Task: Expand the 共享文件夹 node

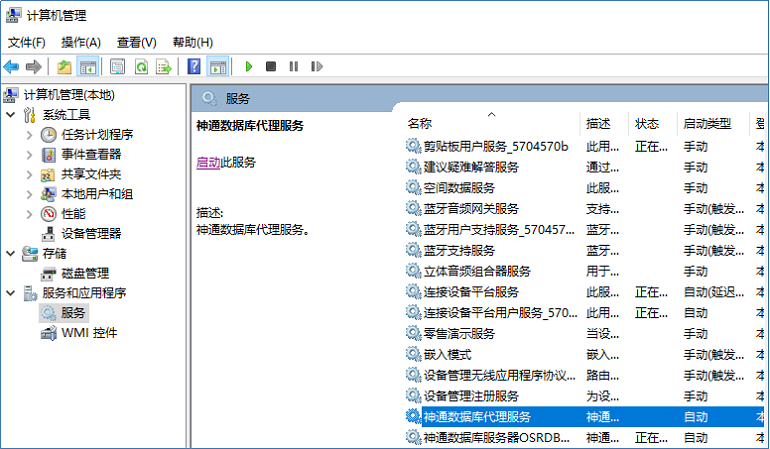Action: [29, 174]
